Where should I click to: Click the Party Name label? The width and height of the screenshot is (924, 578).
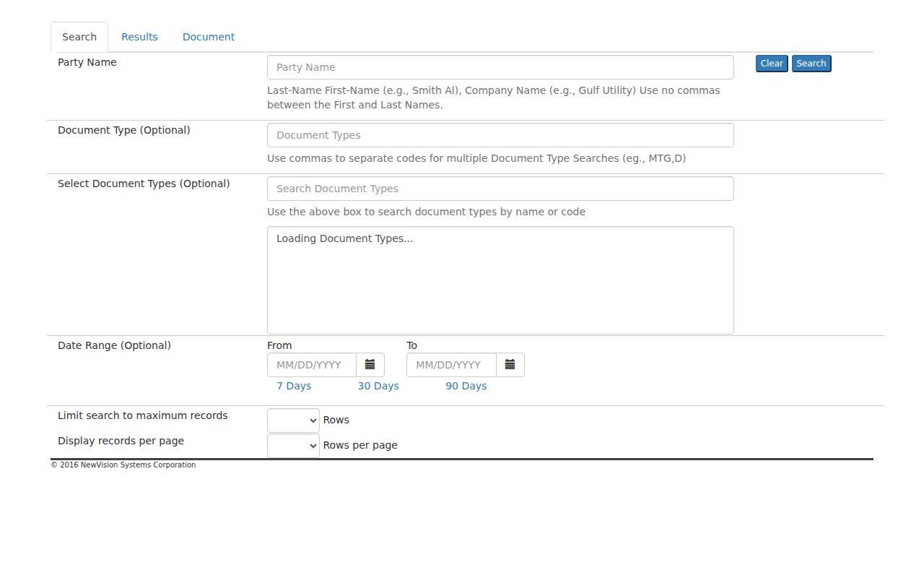[87, 62]
